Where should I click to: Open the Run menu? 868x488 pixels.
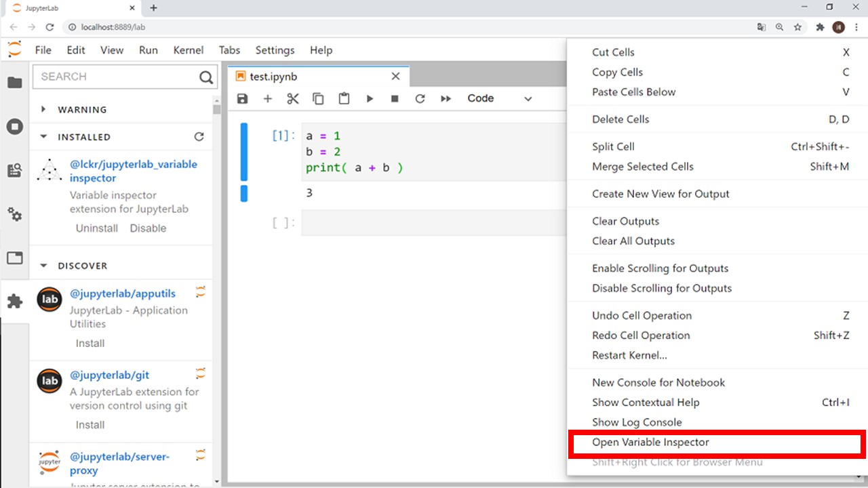149,50
